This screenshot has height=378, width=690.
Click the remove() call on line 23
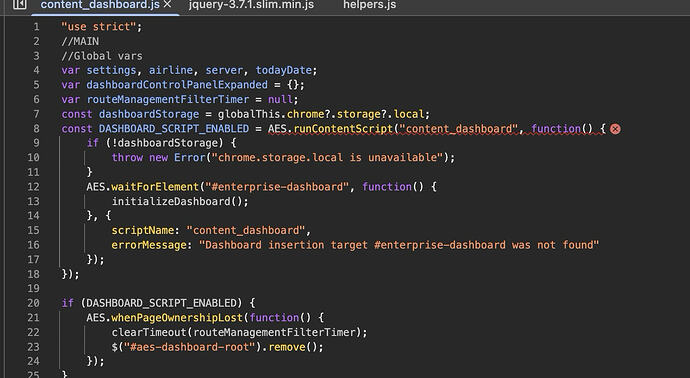coord(293,347)
